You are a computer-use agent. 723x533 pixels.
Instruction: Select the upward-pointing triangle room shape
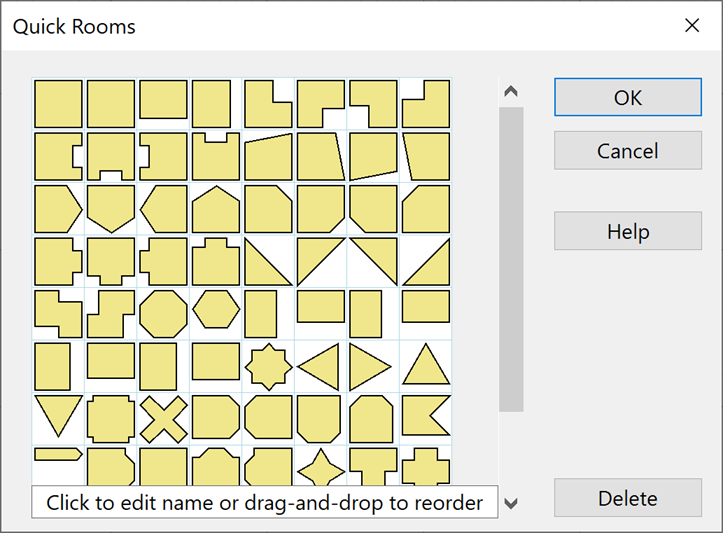point(425,365)
